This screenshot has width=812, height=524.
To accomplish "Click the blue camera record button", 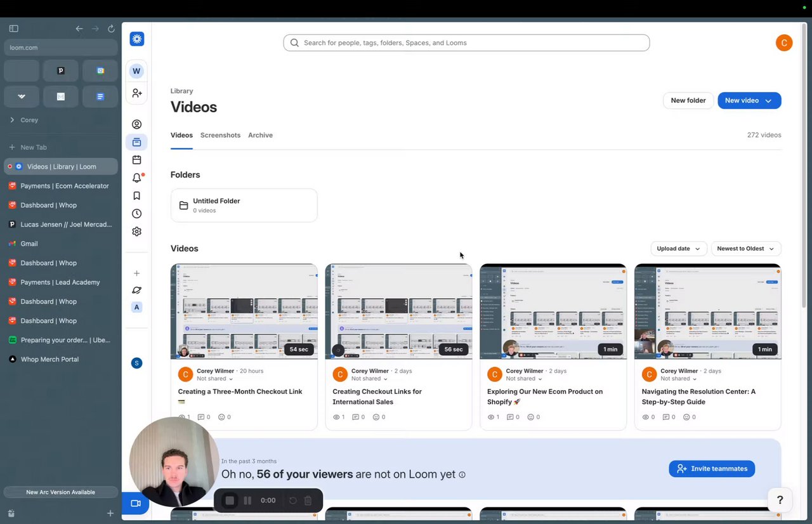I will [x=136, y=503].
